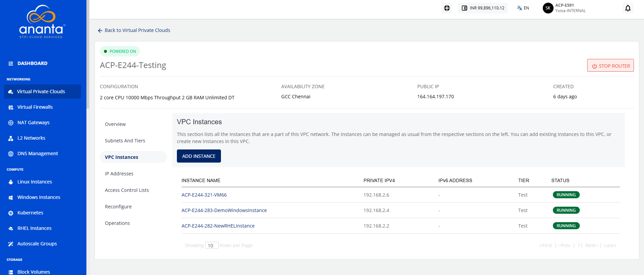Click the SK user avatar
The width and height of the screenshot is (644, 275).
548,8
